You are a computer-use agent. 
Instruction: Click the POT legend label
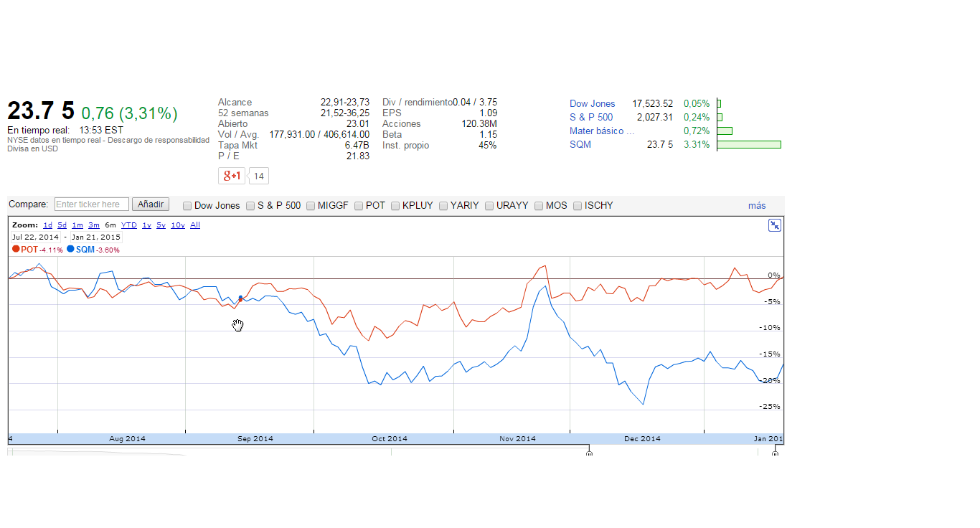[29, 250]
